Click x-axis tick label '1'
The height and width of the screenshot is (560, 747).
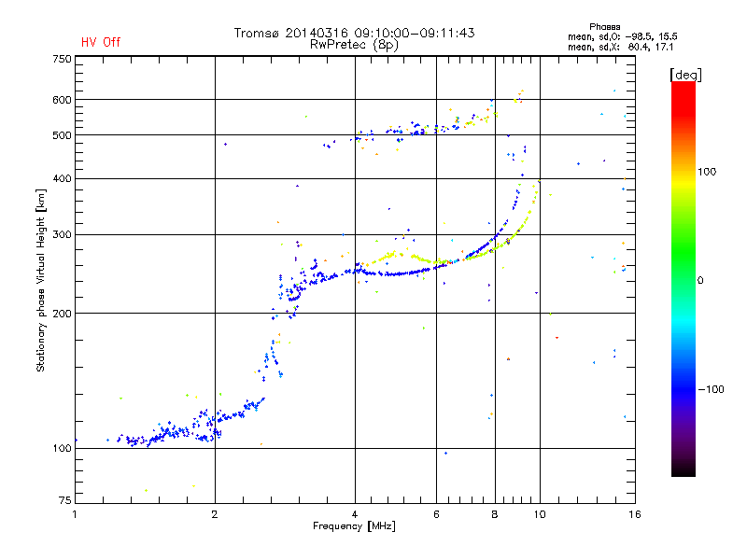75,514
